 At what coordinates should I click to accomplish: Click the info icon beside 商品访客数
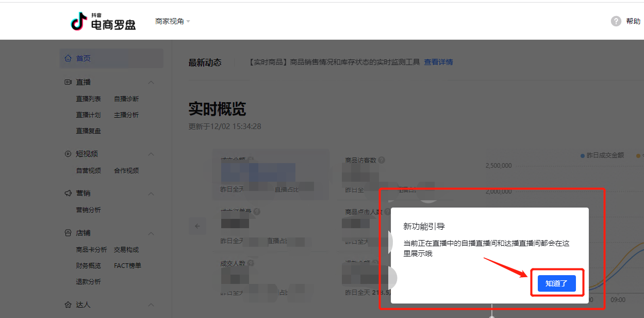(x=382, y=161)
